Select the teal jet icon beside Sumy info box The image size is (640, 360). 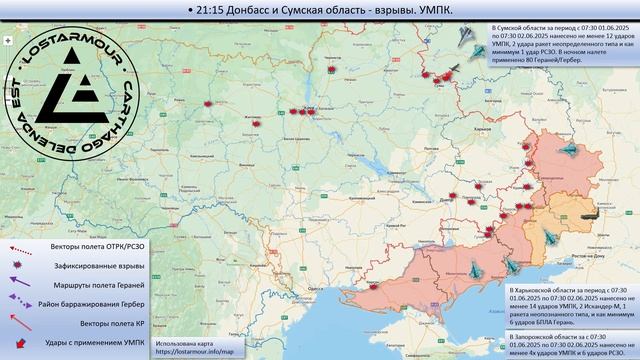[477, 53]
